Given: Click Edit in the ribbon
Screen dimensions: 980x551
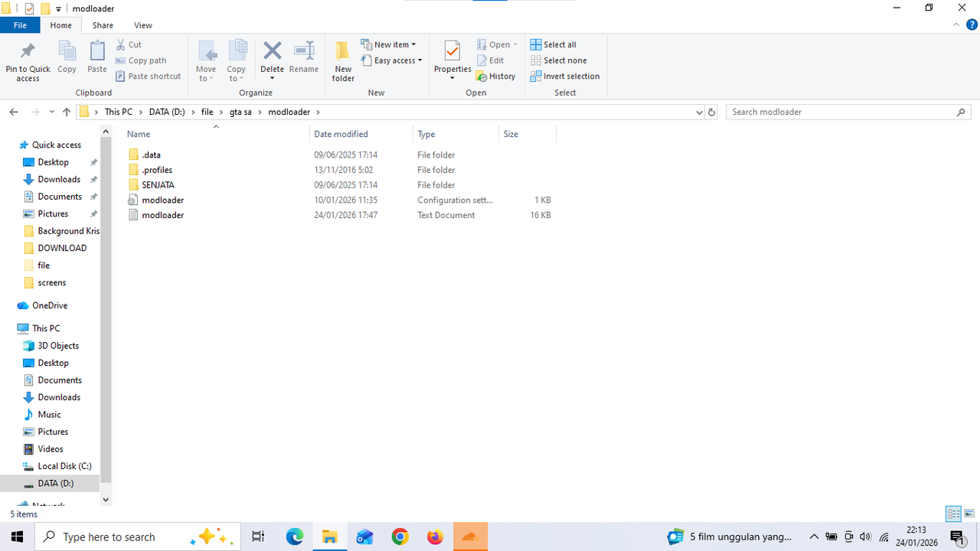Looking at the screenshot, I should point(490,60).
